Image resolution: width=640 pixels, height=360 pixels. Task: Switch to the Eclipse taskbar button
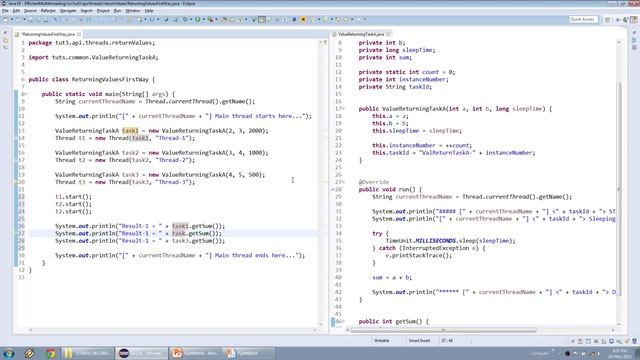142,353
